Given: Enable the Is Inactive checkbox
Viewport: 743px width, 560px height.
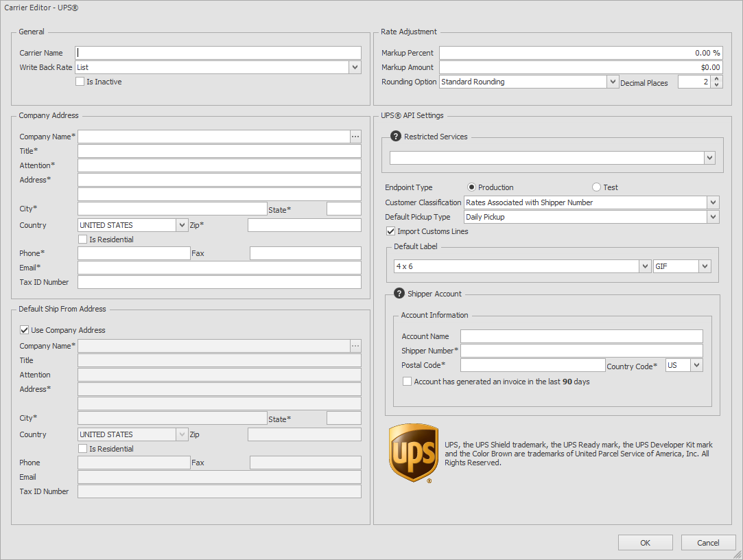Looking at the screenshot, I should coord(80,82).
